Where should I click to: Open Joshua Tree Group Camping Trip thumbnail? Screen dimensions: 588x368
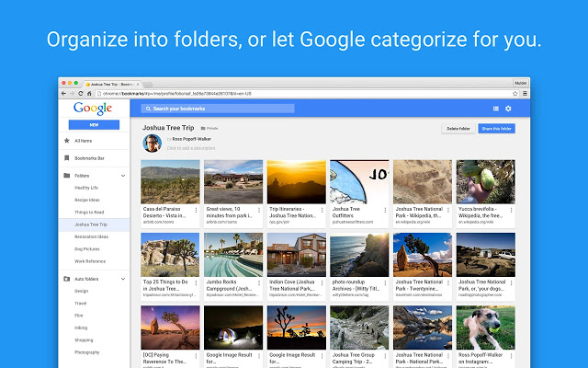pos(359,328)
